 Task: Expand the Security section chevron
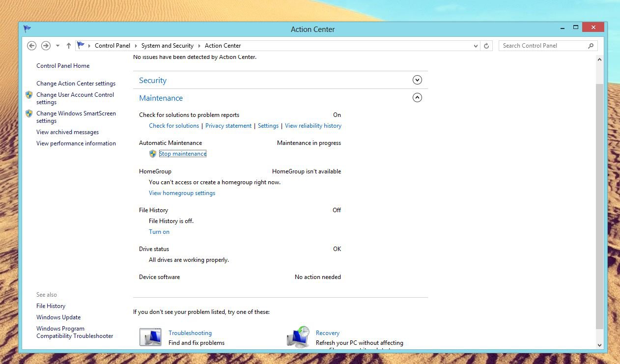(418, 80)
